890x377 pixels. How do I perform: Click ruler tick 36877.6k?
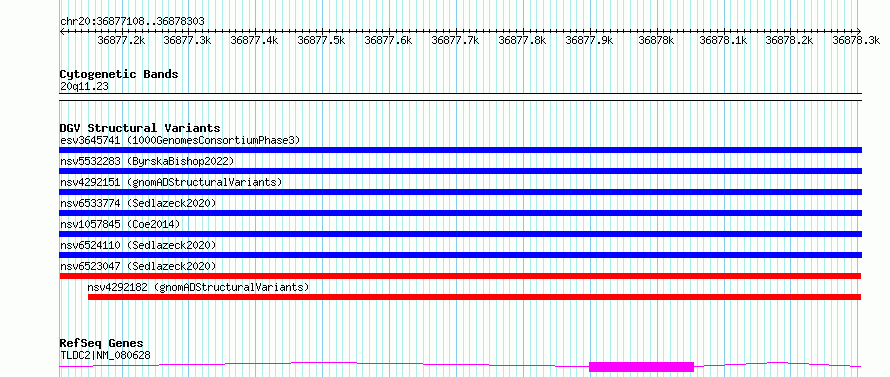[388, 40]
